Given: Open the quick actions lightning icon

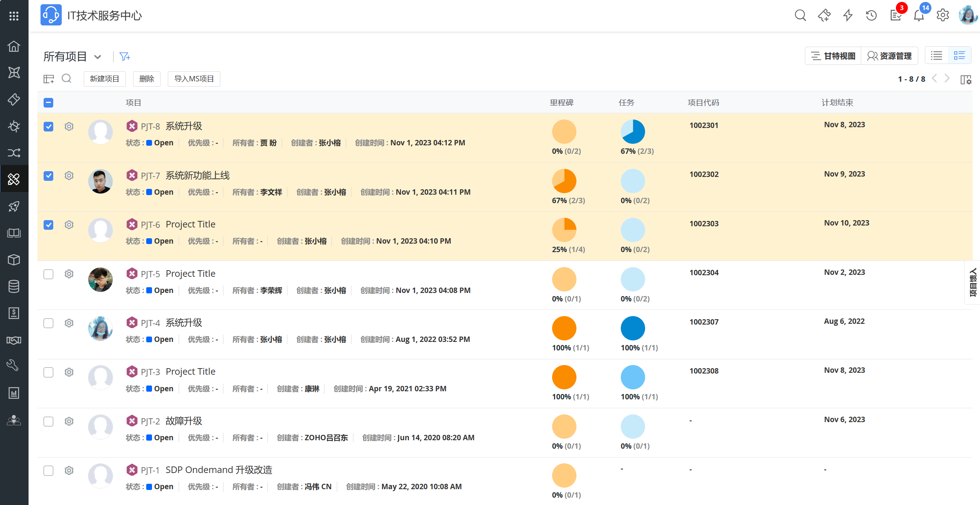Looking at the screenshot, I should pyautogui.click(x=848, y=15).
